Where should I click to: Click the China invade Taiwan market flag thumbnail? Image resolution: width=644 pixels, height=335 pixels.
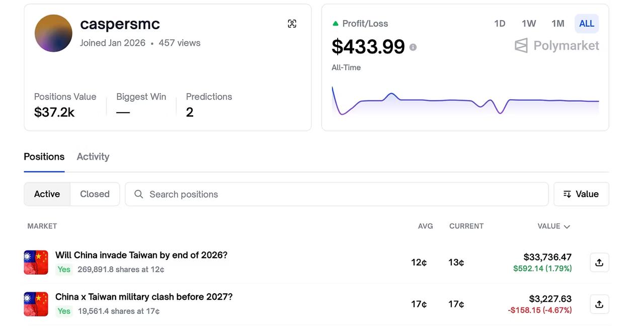[x=36, y=263]
